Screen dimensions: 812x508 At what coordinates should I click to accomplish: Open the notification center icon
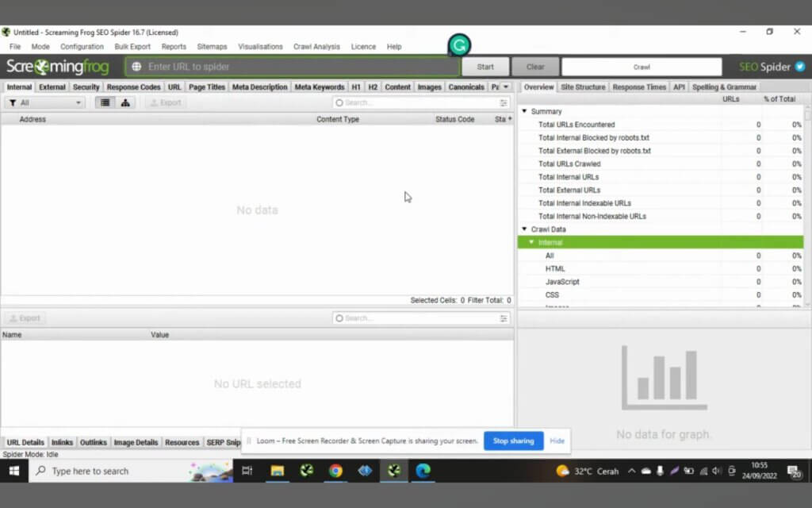[x=794, y=471]
